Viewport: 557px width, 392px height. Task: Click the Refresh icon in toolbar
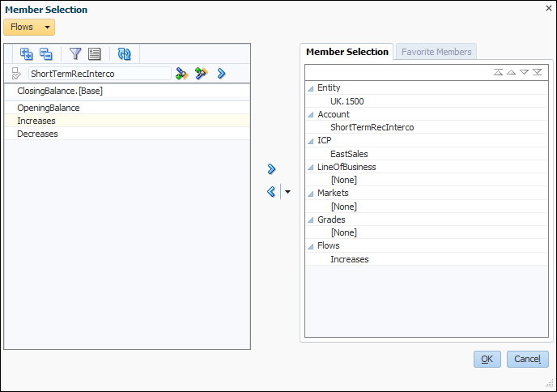pyautogui.click(x=124, y=54)
